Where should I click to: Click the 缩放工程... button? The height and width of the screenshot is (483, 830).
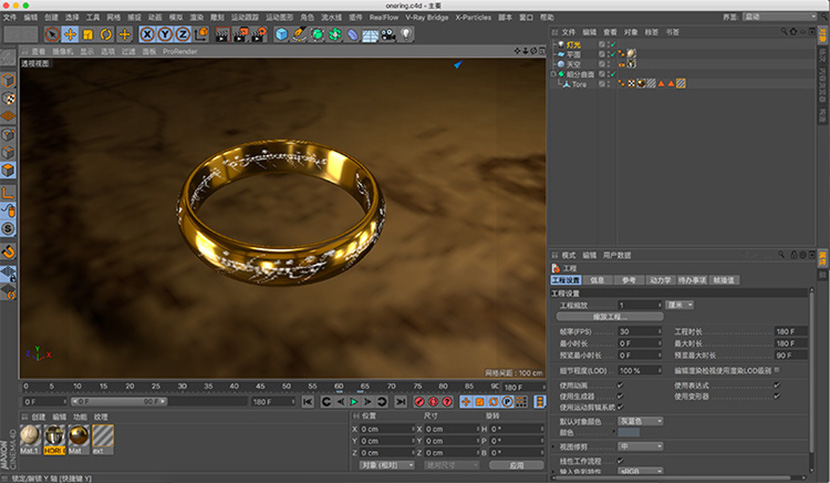[x=610, y=317]
